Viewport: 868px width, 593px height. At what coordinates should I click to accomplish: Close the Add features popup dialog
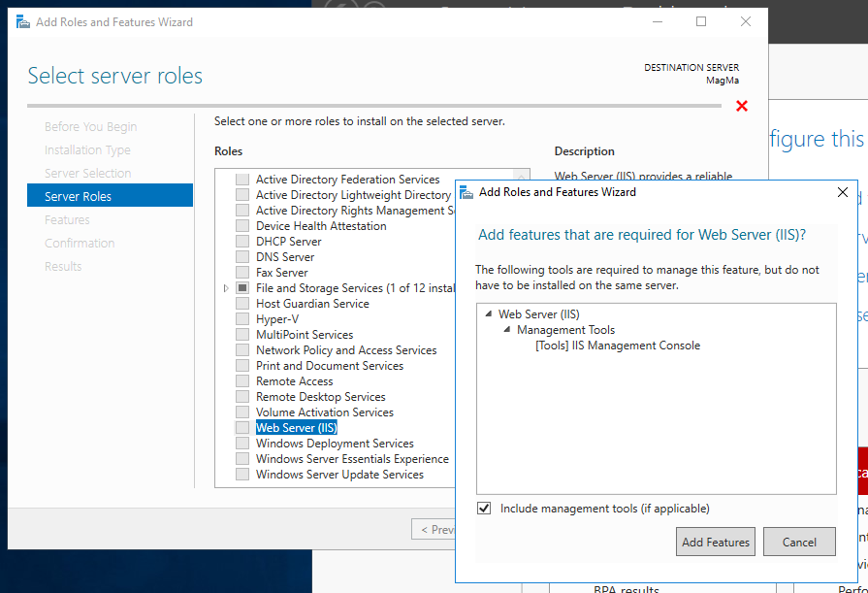pos(843,192)
